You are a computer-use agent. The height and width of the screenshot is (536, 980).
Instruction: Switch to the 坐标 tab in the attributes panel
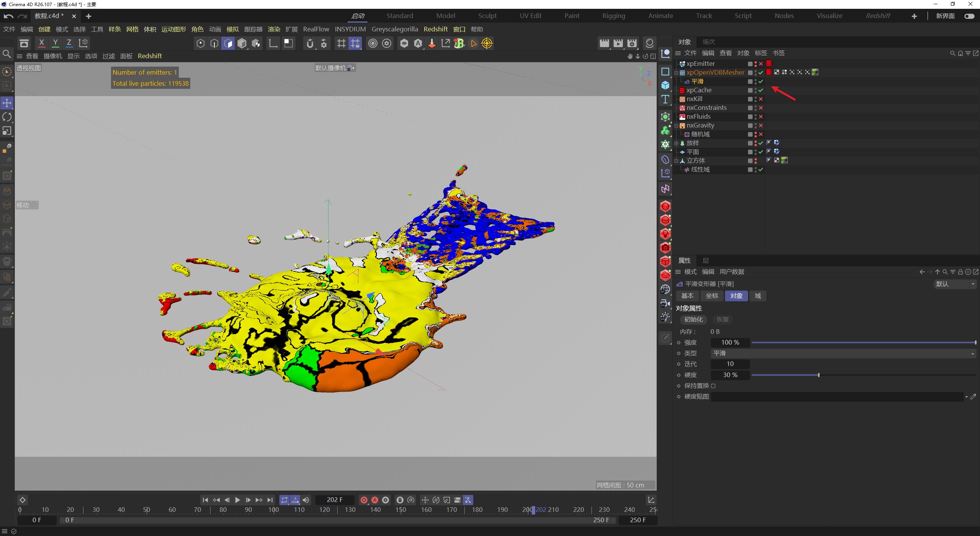712,296
